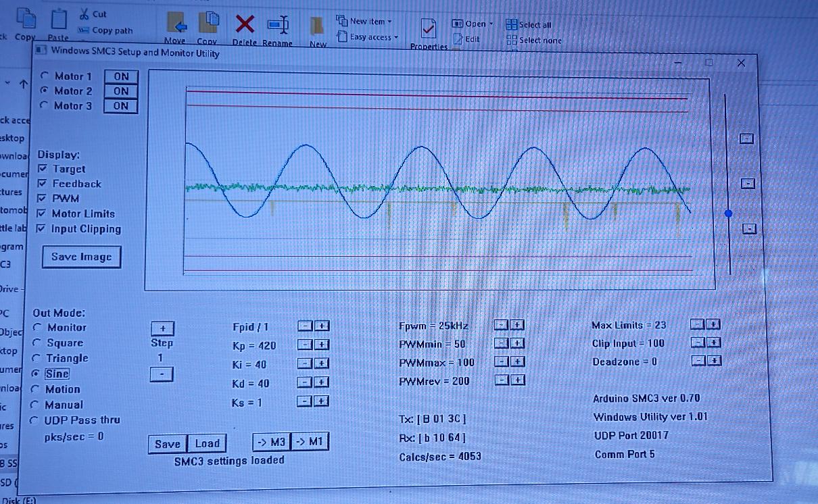Decrease Deadzone with its minus button
Image resolution: width=818 pixels, height=504 pixels.
698,361
